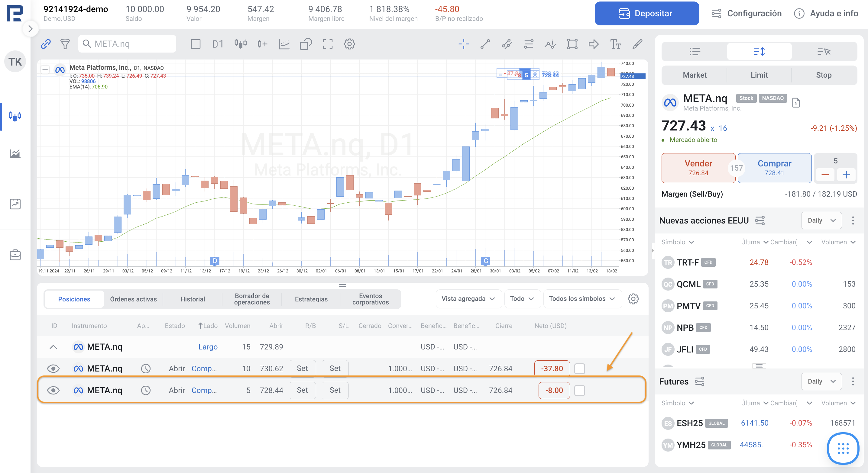Click the chart type candlestick icon

click(x=241, y=44)
